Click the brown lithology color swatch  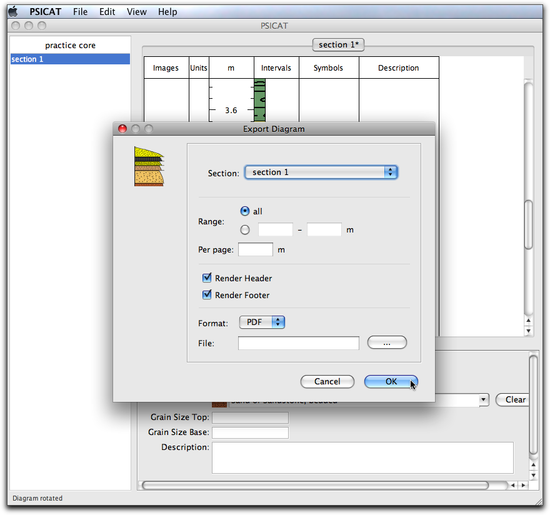(219, 404)
